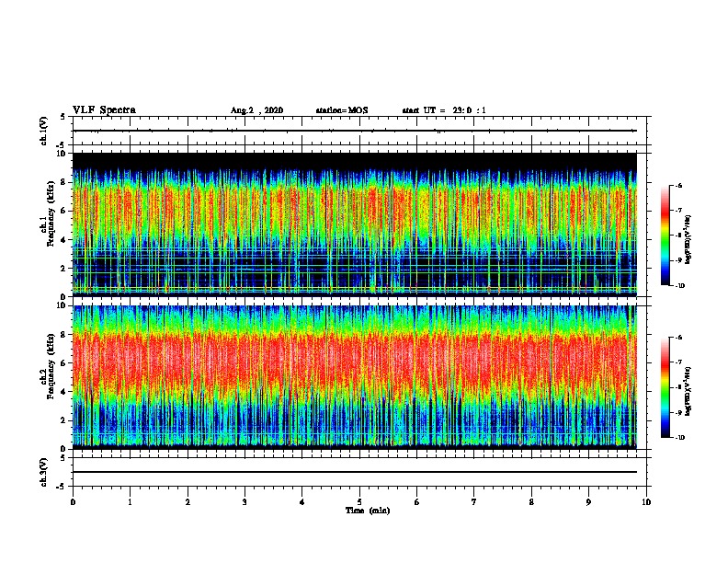Click the 'ch.1(V)' waveform axis label
728x563 pixels.
tap(44, 131)
